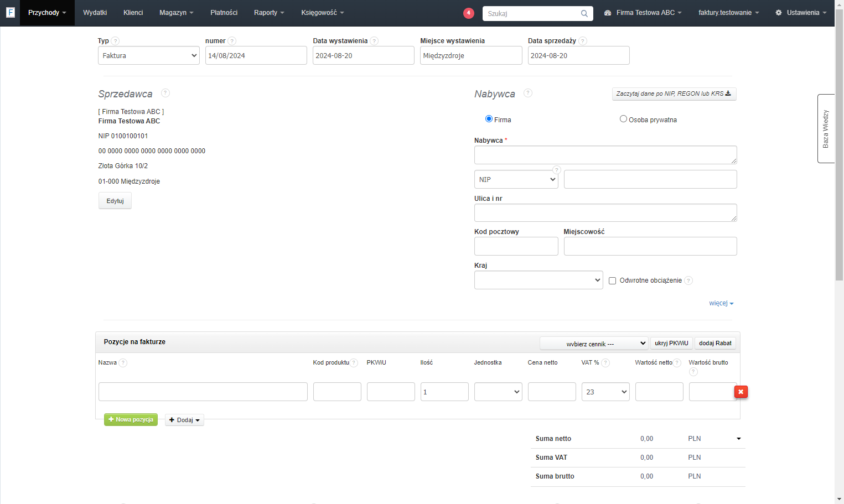844x504 pixels.
Task: Expand currency options arrow next to PLN
Action: point(739,439)
